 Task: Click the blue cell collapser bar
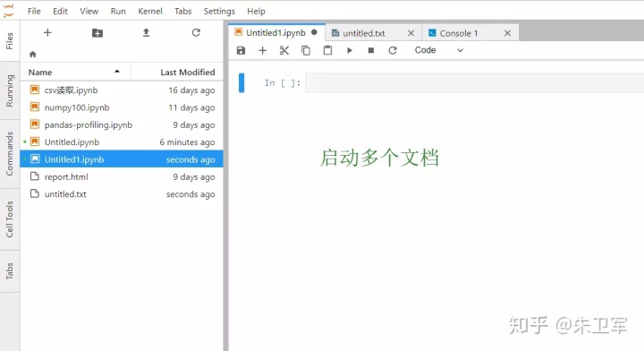pyautogui.click(x=241, y=82)
